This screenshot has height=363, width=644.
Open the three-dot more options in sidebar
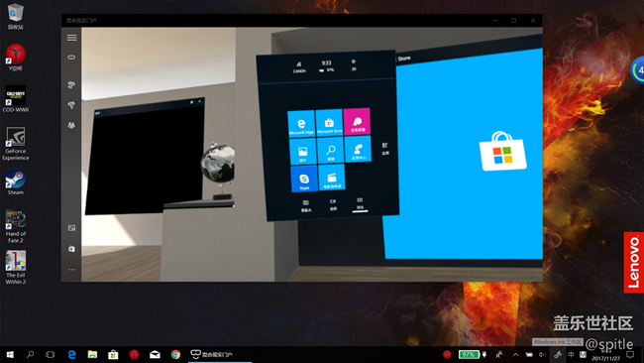point(71,269)
